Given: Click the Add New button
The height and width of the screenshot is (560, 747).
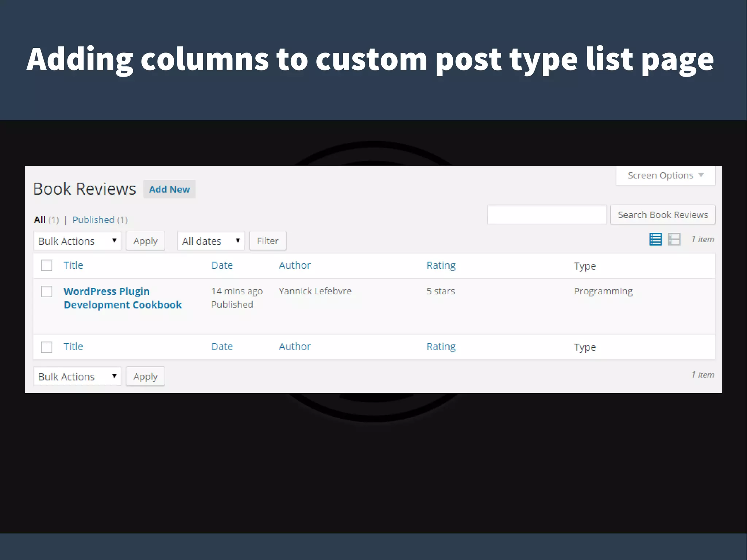Looking at the screenshot, I should tap(169, 189).
